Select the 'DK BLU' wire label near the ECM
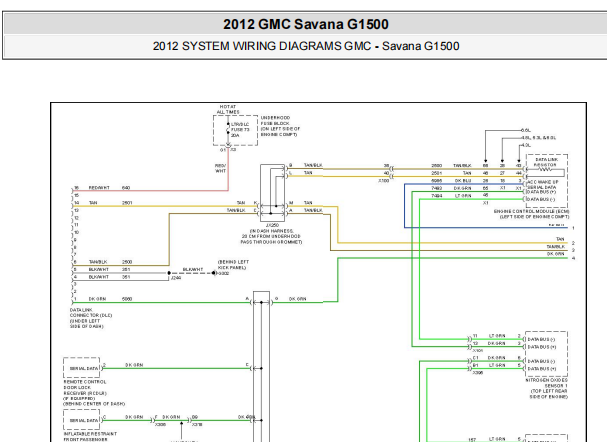The height and width of the screenshot is (442, 607). 463,181
